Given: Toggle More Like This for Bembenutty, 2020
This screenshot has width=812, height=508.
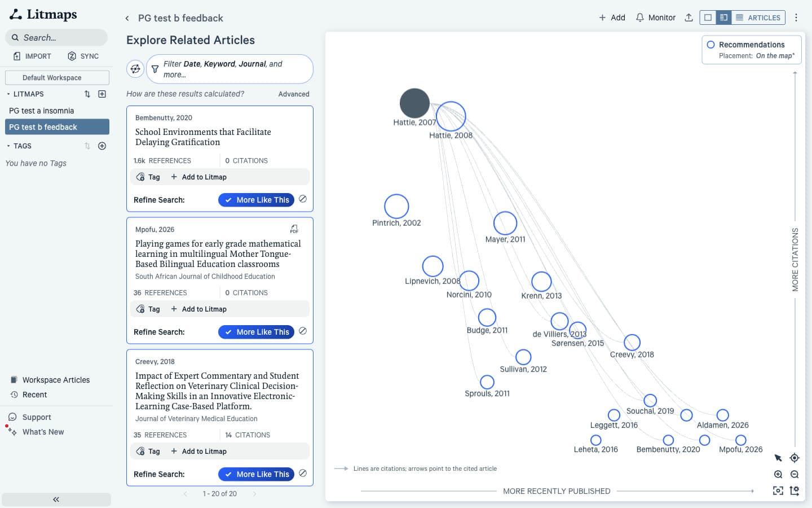Looking at the screenshot, I should coord(257,200).
